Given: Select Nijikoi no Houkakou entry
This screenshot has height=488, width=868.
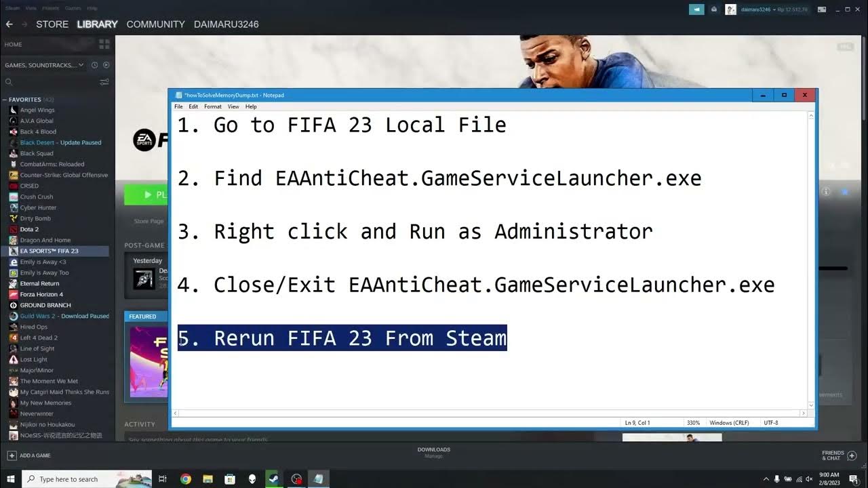Looking at the screenshot, I should pos(47,424).
